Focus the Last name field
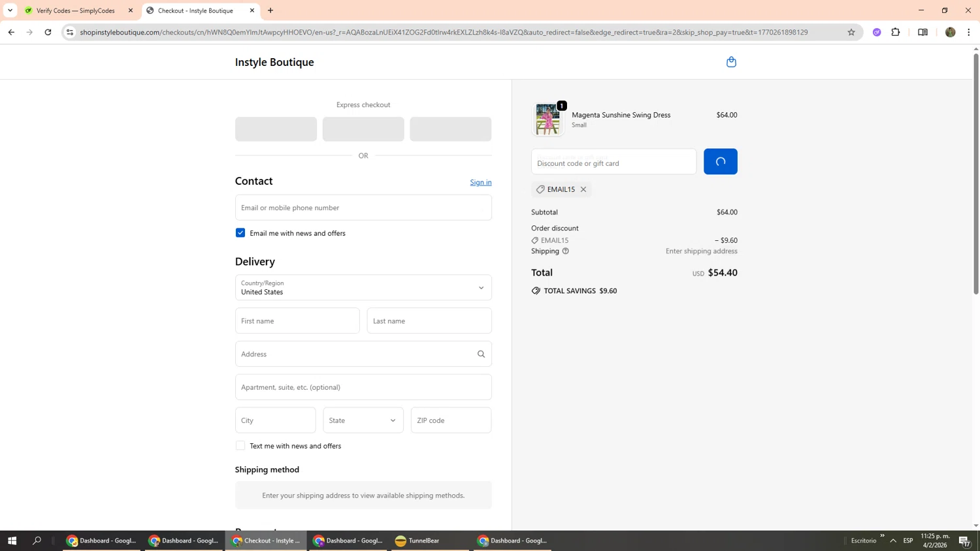The image size is (980, 551). click(x=429, y=321)
